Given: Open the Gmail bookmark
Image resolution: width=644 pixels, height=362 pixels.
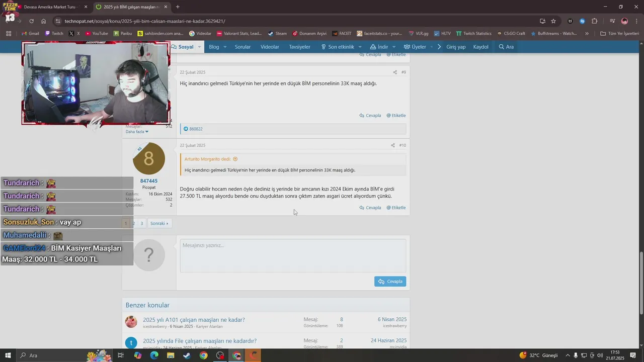Looking at the screenshot, I should pyautogui.click(x=30, y=34).
